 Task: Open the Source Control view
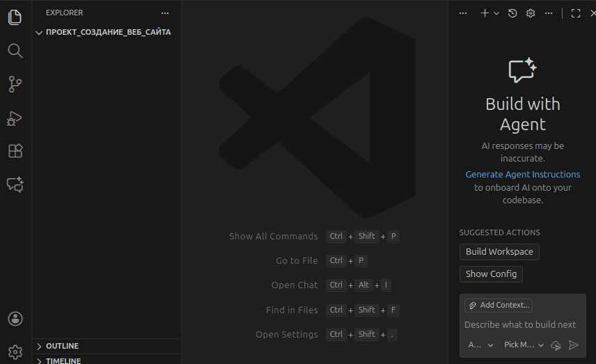(x=15, y=84)
